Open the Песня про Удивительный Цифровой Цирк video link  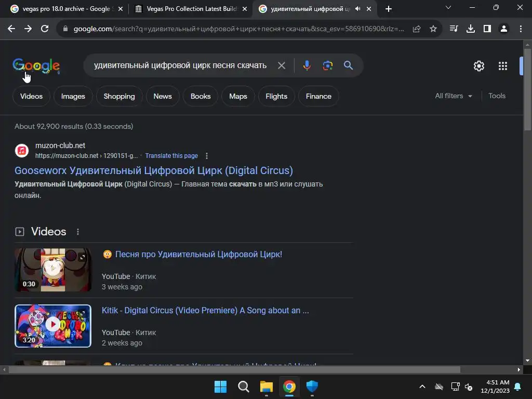tap(198, 254)
